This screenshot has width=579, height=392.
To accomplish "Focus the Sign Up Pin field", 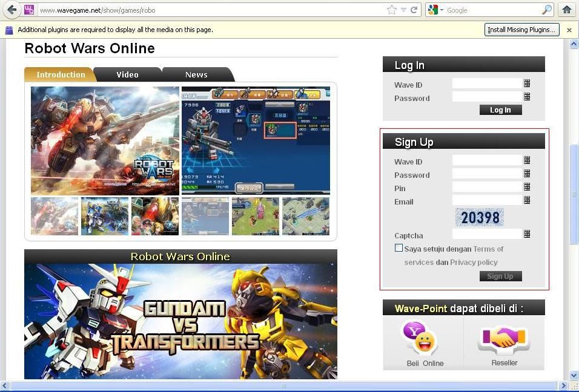I will (x=487, y=187).
